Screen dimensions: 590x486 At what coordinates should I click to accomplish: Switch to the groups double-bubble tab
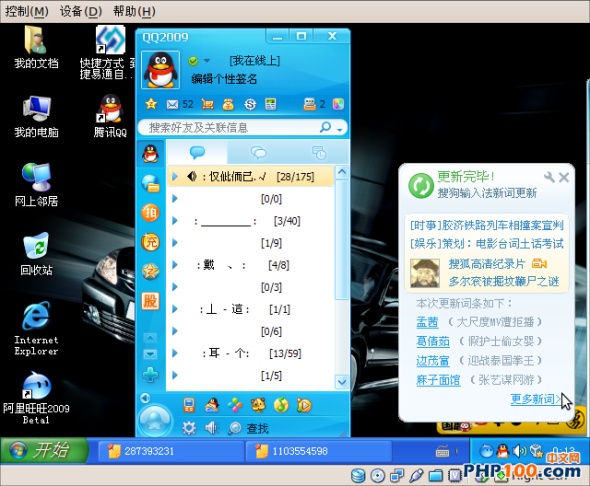(259, 152)
